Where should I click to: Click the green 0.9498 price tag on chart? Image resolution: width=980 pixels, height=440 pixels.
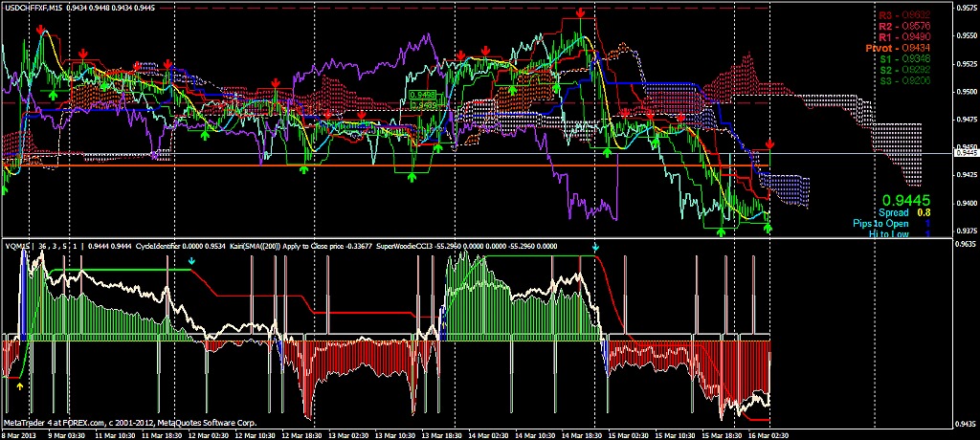(x=422, y=96)
